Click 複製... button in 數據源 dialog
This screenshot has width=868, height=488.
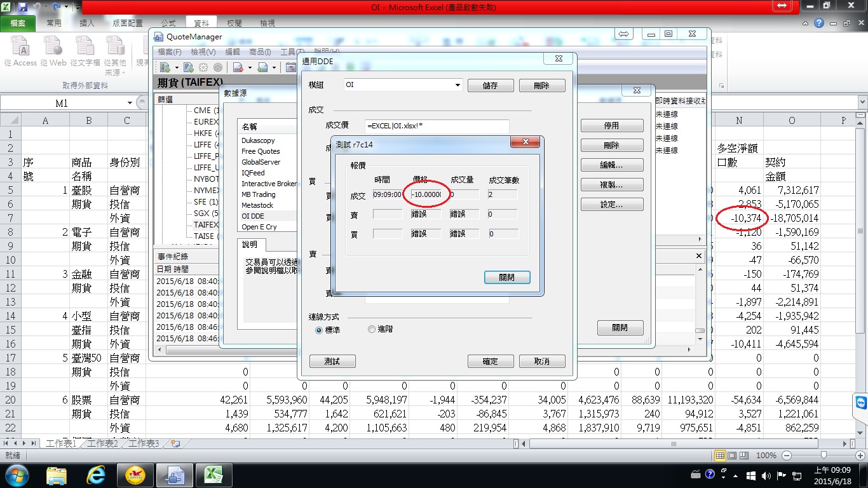[612, 185]
